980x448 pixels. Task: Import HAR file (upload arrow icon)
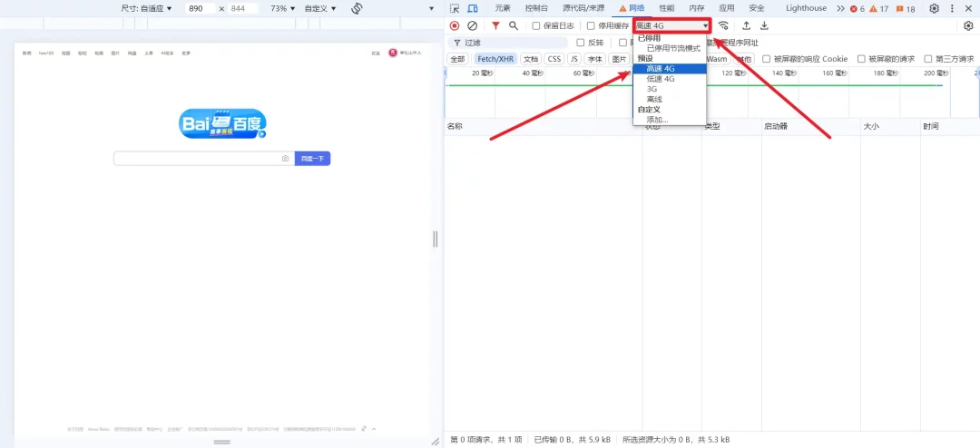coord(746,25)
